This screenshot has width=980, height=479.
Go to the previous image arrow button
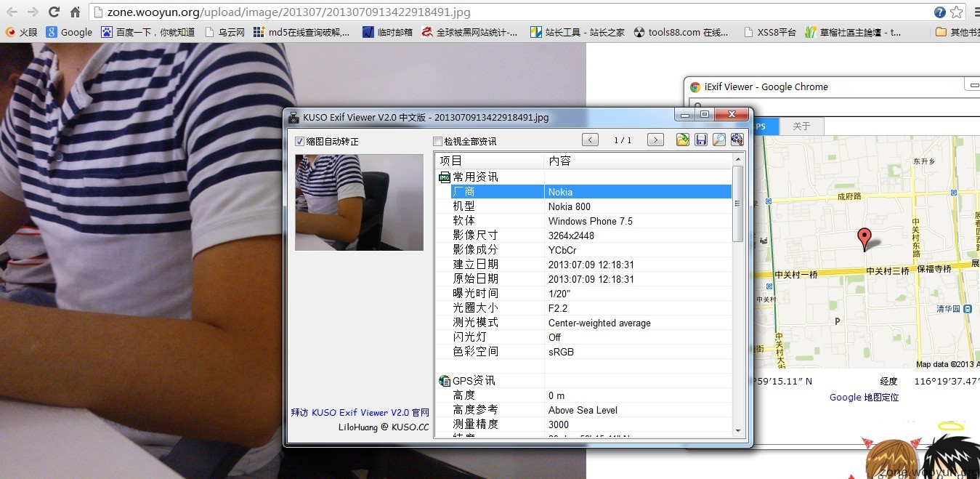590,140
